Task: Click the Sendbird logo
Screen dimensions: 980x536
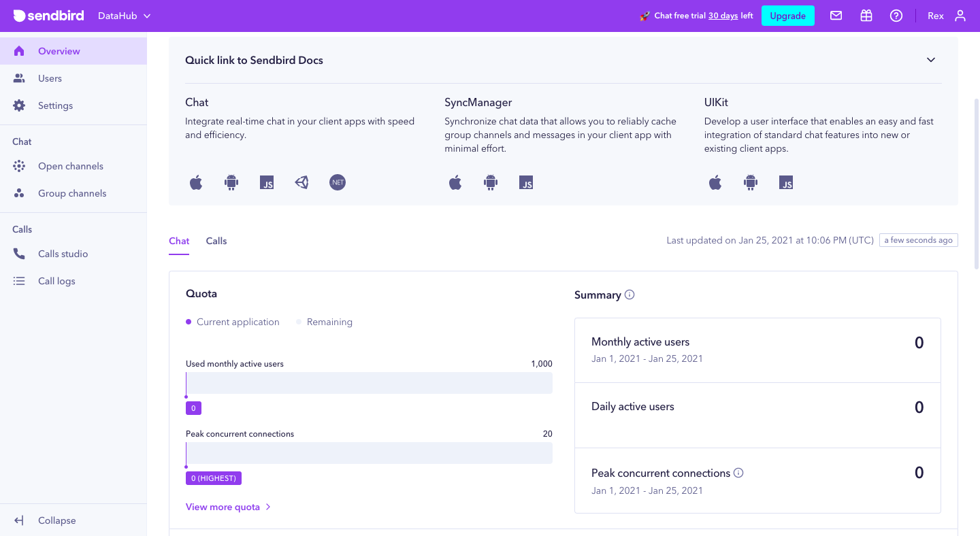Action: click(48, 16)
